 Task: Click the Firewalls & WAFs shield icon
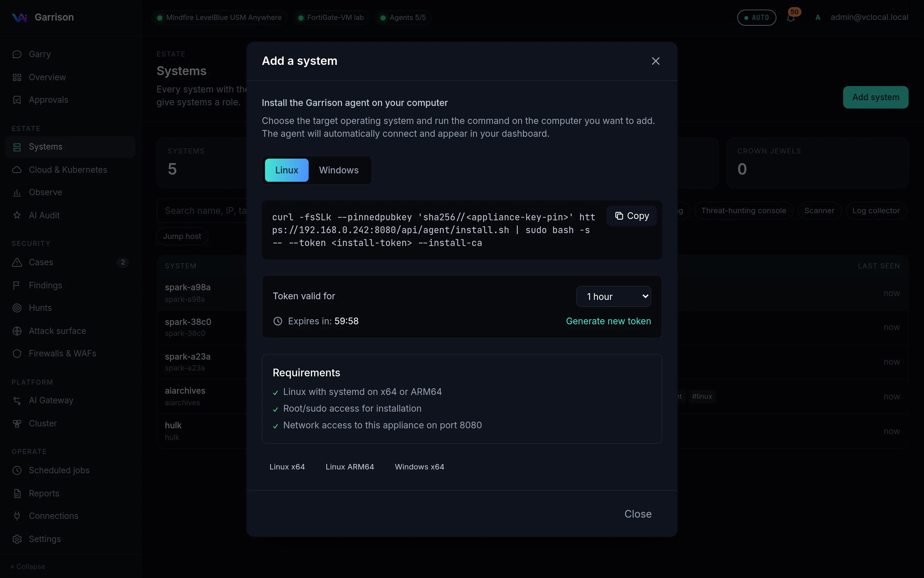[17, 354]
